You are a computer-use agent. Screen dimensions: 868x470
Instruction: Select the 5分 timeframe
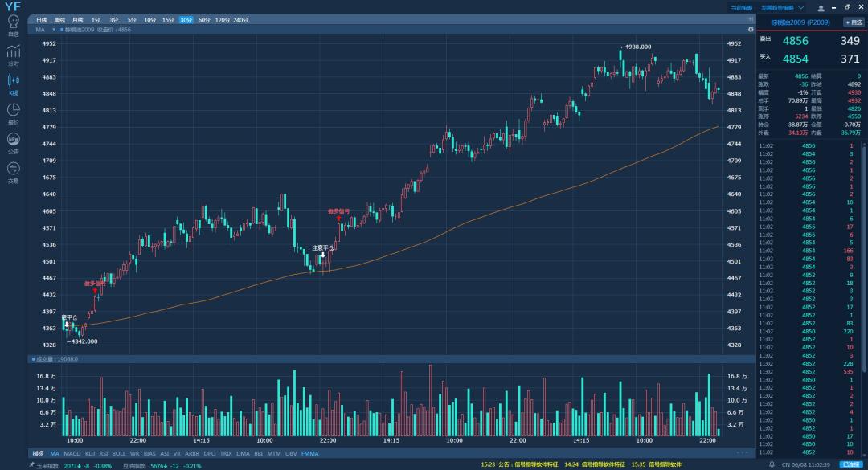click(x=132, y=20)
